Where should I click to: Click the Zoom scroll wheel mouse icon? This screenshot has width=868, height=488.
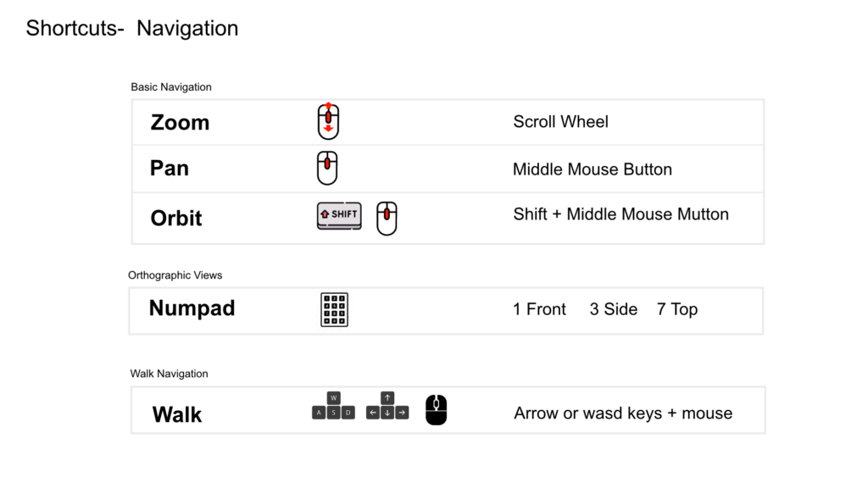(328, 121)
